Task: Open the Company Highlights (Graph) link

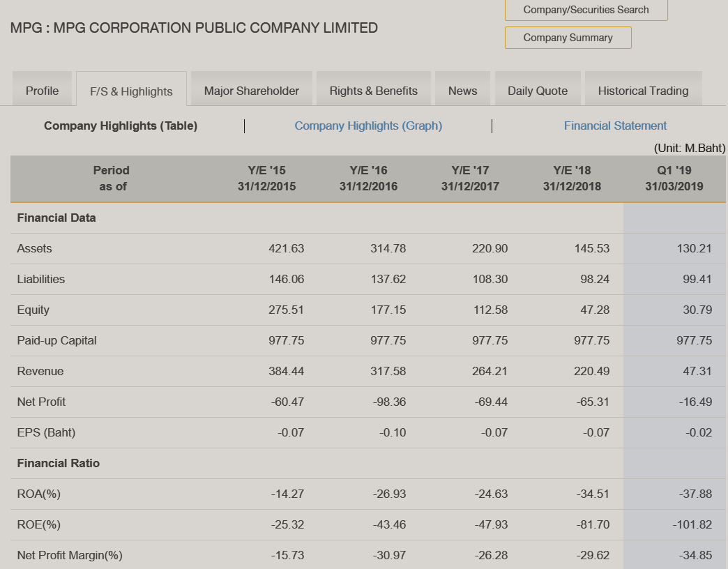Action: [368, 126]
